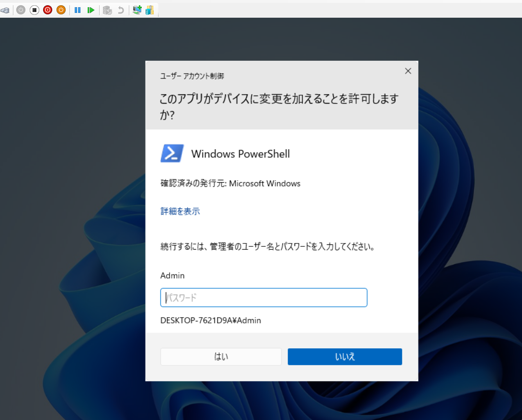Pause the virtual machine

point(78,10)
